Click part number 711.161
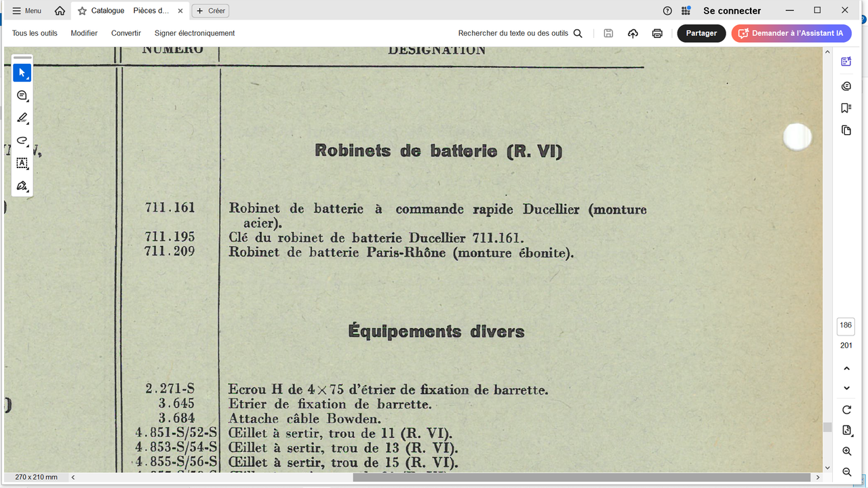The width and height of the screenshot is (868, 488). click(x=170, y=207)
